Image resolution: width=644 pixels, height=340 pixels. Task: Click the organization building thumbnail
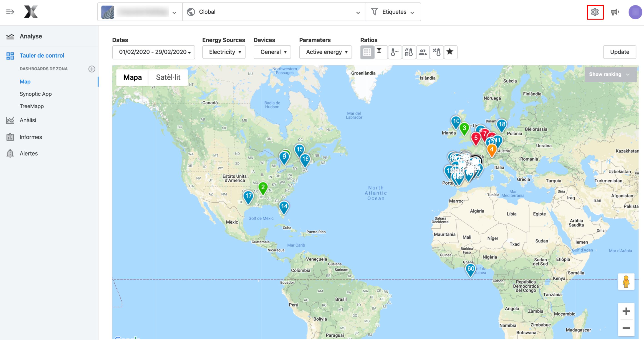(x=108, y=12)
